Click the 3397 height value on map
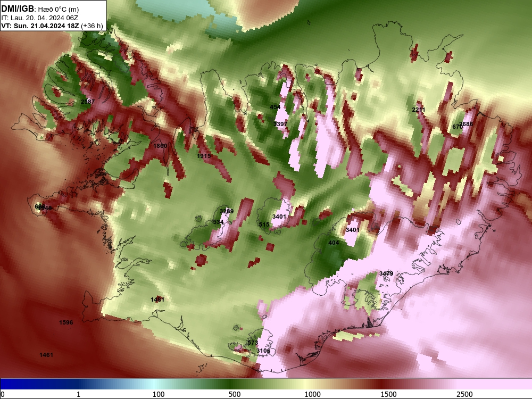Viewport: 532px width, 399px height. (x=280, y=124)
